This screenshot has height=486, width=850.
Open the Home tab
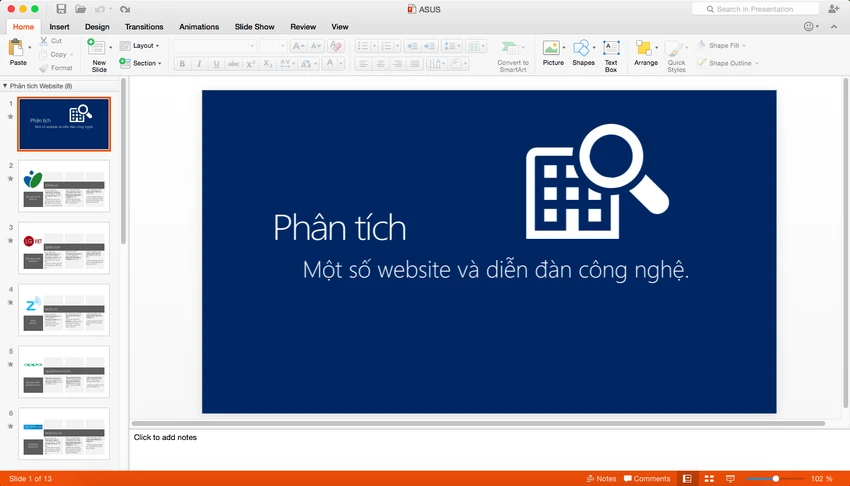pos(23,27)
